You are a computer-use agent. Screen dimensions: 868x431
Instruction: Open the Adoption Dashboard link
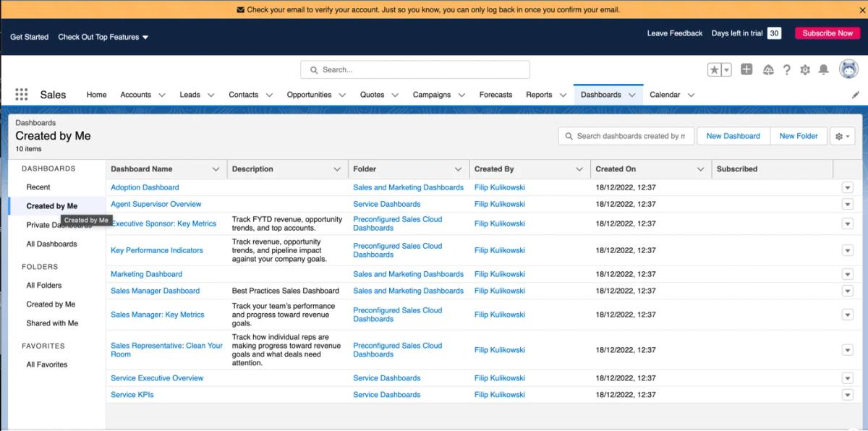tap(145, 187)
